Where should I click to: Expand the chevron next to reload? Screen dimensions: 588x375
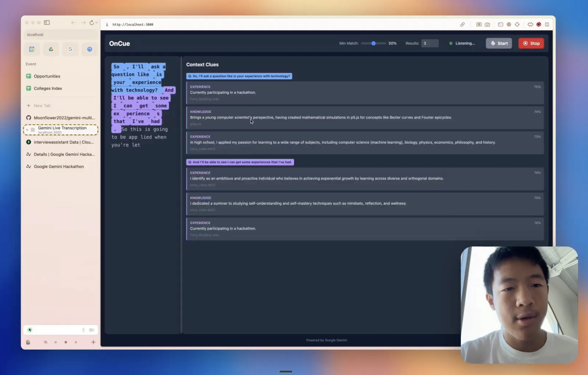point(97,23)
